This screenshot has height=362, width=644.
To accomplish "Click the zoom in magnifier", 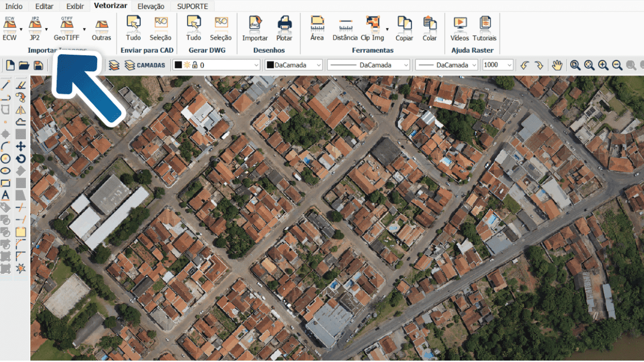I will click(x=603, y=65).
